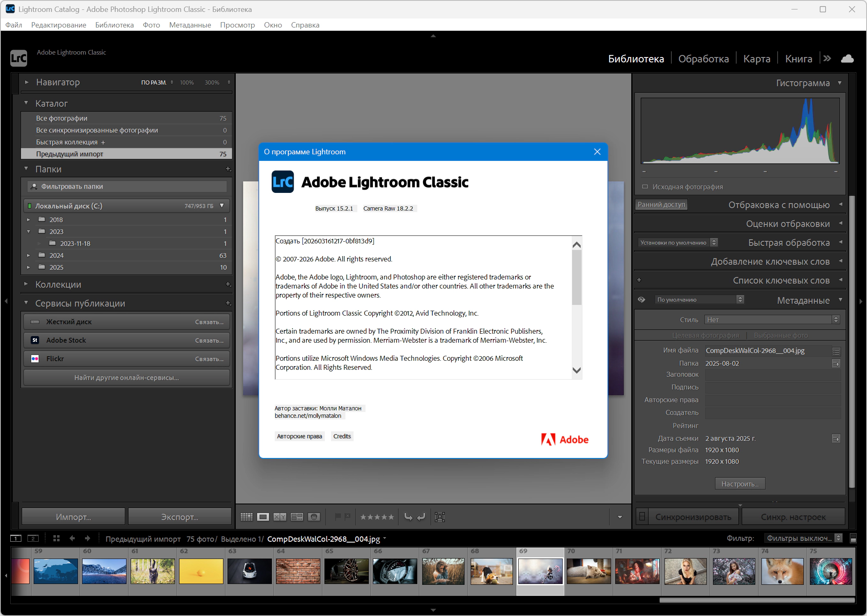Click the Импорт button

(74, 517)
